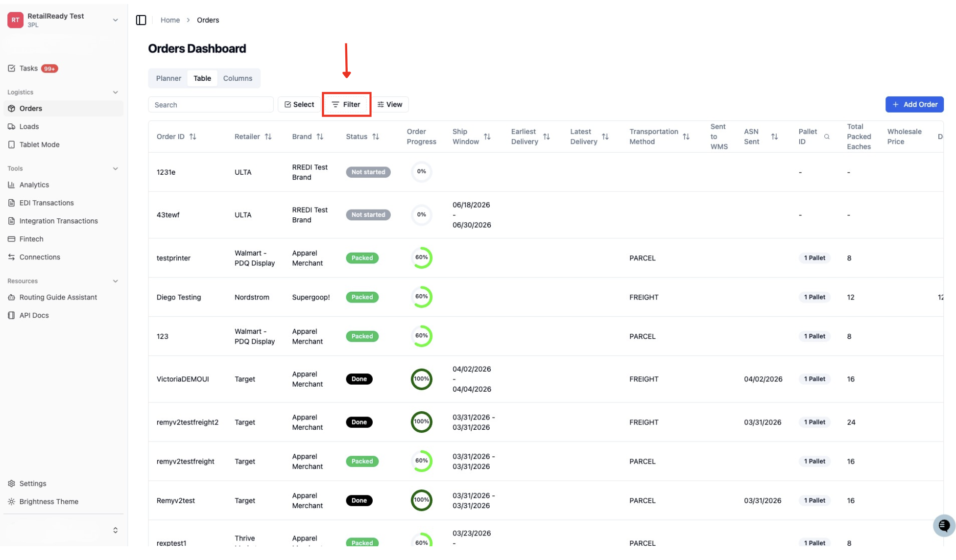This screenshot has height=560, width=956.
Task: Open Tablet Mode in sidebar
Action: click(x=39, y=145)
